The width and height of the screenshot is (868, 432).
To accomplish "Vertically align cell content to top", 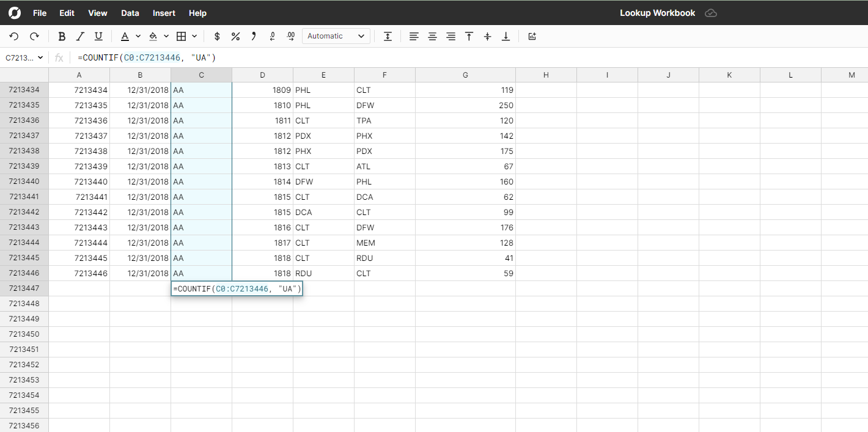I will (x=469, y=36).
